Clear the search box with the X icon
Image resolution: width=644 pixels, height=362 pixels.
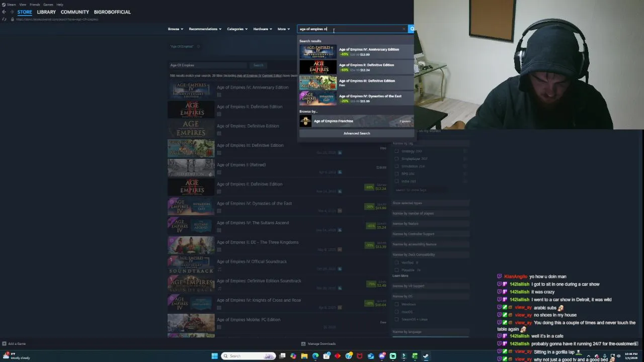click(x=404, y=29)
